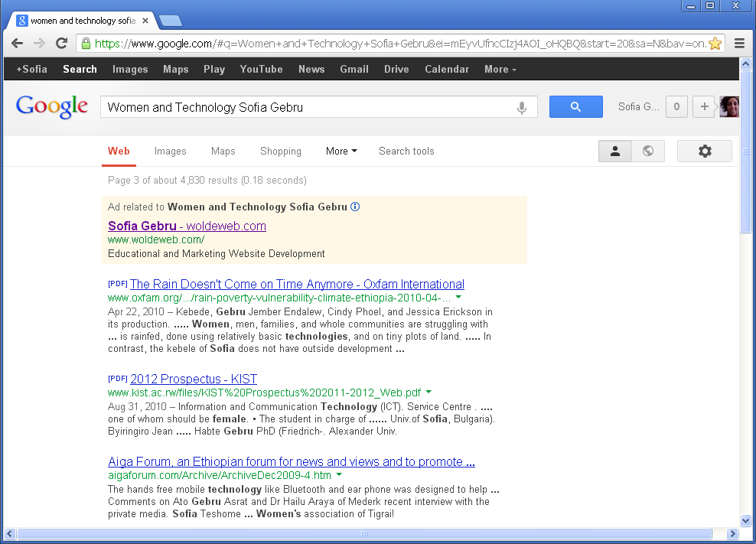This screenshot has width=756, height=544.
Task: Bookmark page with the star icon
Action: [x=715, y=44]
